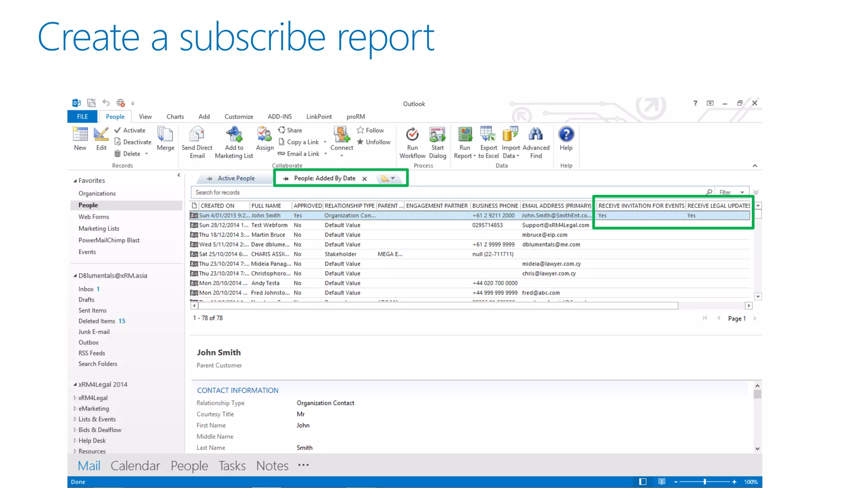868x488 pixels.
Task: Open the Connect dropdown
Action: click(342, 156)
